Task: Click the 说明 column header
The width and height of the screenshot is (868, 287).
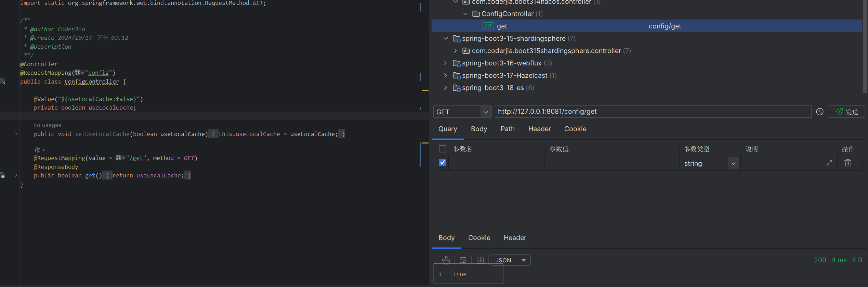Action: point(752,149)
